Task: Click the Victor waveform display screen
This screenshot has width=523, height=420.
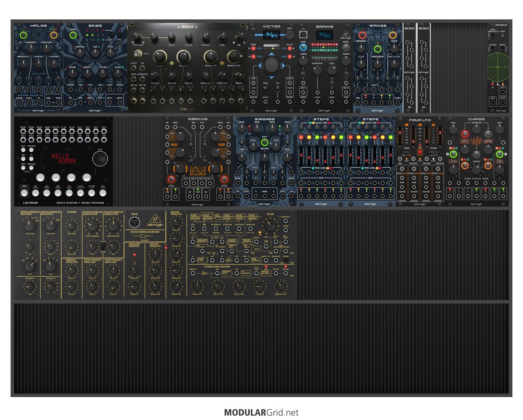Action: click(x=271, y=35)
